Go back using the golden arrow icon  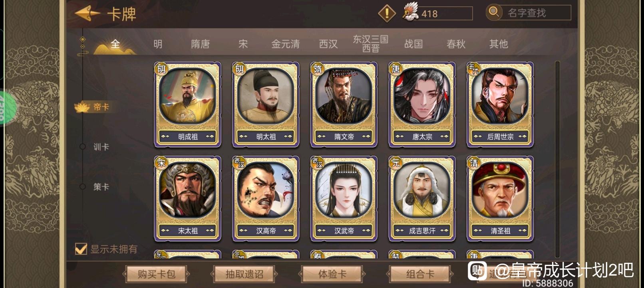pos(87,14)
